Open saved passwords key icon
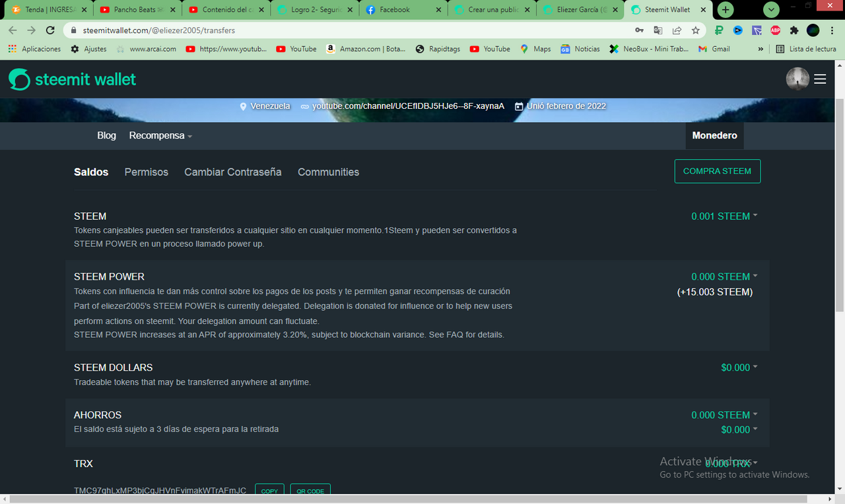This screenshot has height=504, width=845. [639, 30]
